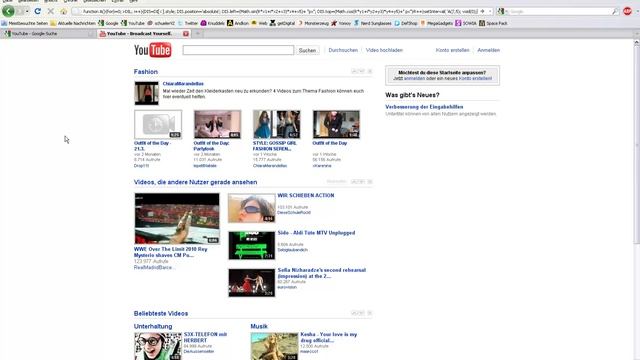Viewport: 640px width, 360px height.
Task: Open Sido - Aldi Tüte MTV Unplugged link
Action: 316,233
